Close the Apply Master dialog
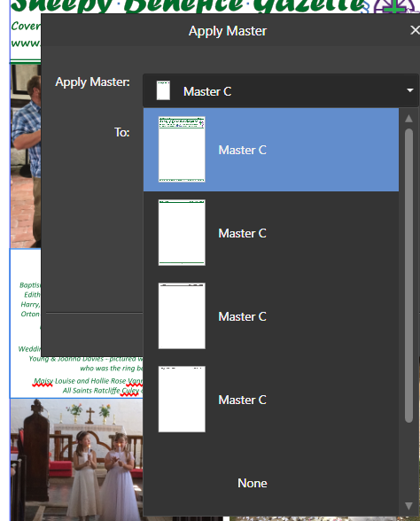Screen dimensions: 420x521 pos(415,30)
